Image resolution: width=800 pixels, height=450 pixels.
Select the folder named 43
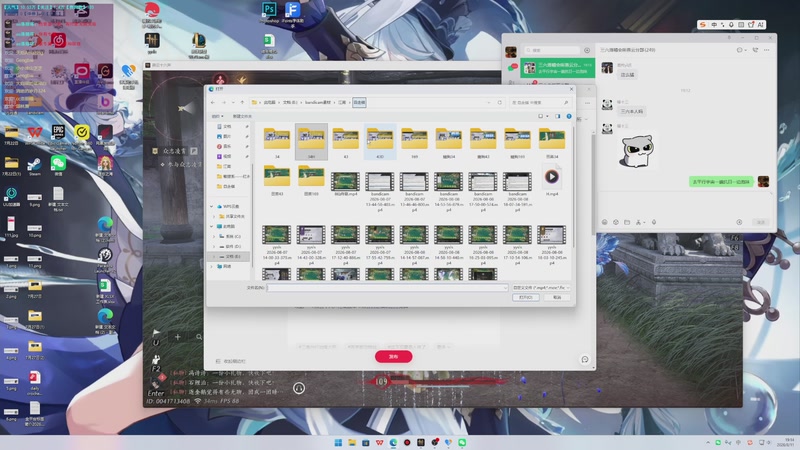point(345,142)
